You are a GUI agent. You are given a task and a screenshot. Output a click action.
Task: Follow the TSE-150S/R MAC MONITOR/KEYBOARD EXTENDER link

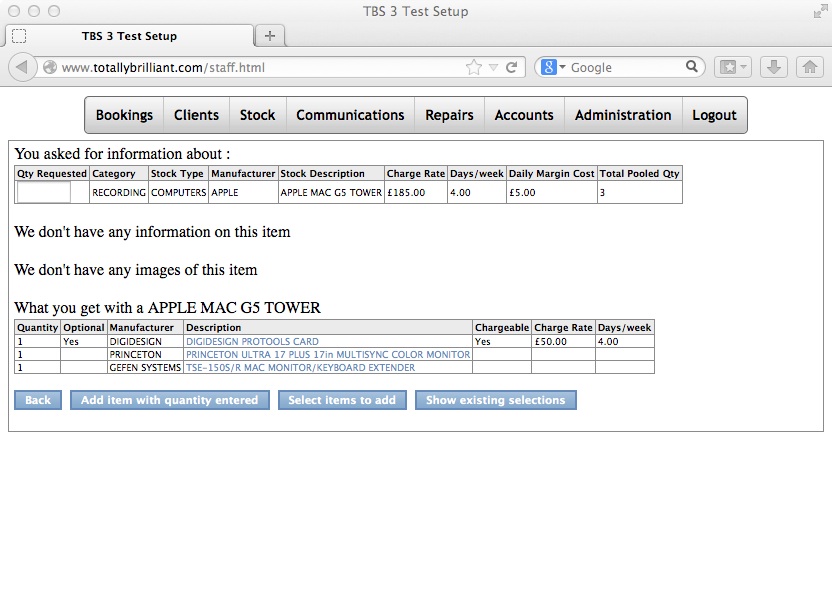point(300,368)
